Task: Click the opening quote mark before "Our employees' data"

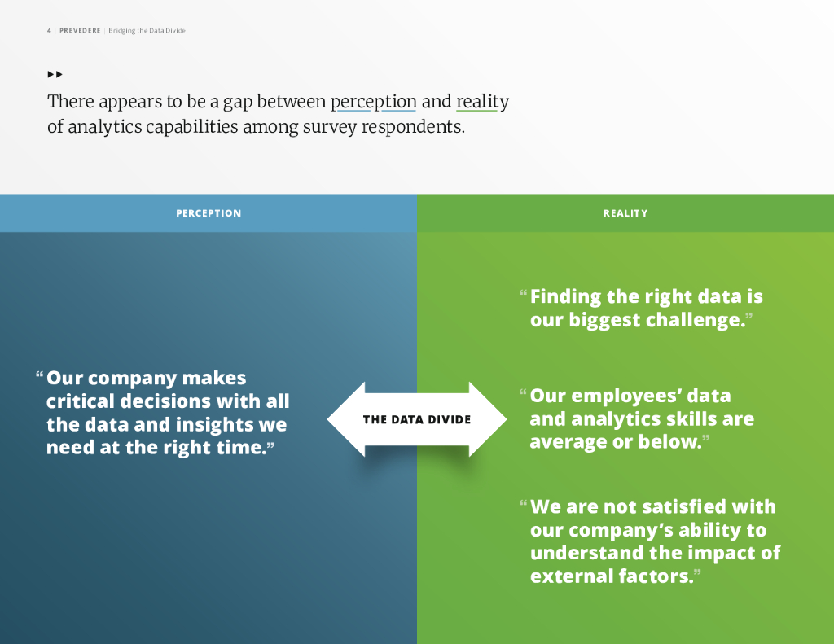Action: pos(523,394)
